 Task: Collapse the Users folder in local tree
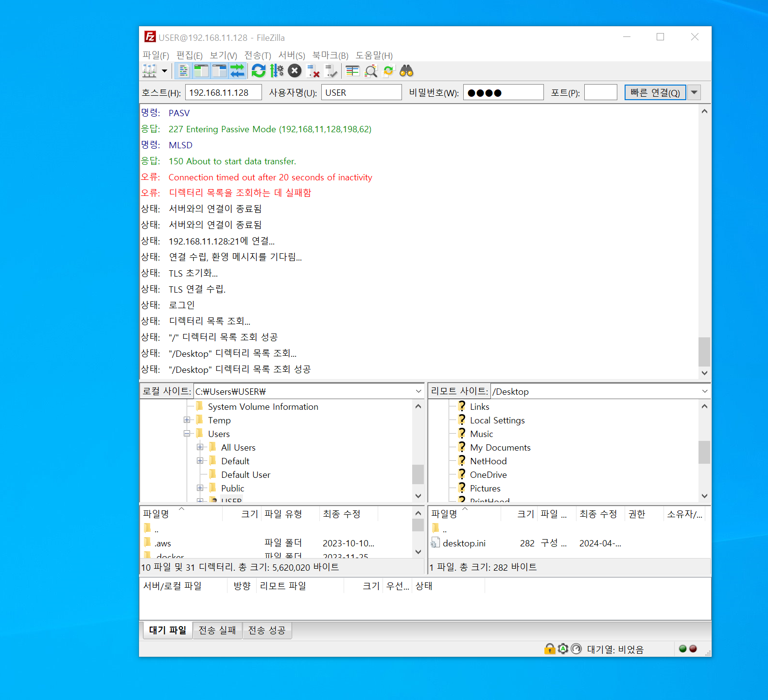(187, 434)
